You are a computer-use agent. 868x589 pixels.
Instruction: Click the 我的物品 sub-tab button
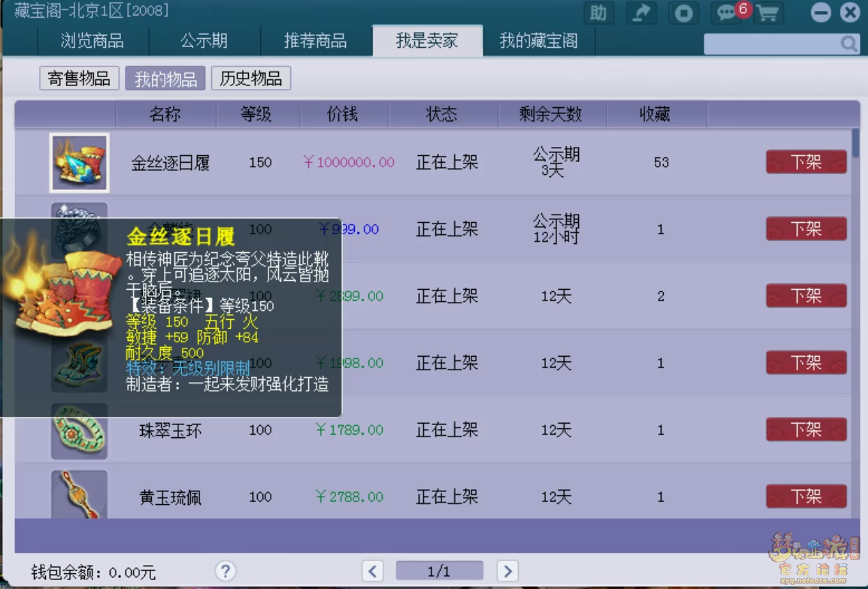tap(165, 79)
